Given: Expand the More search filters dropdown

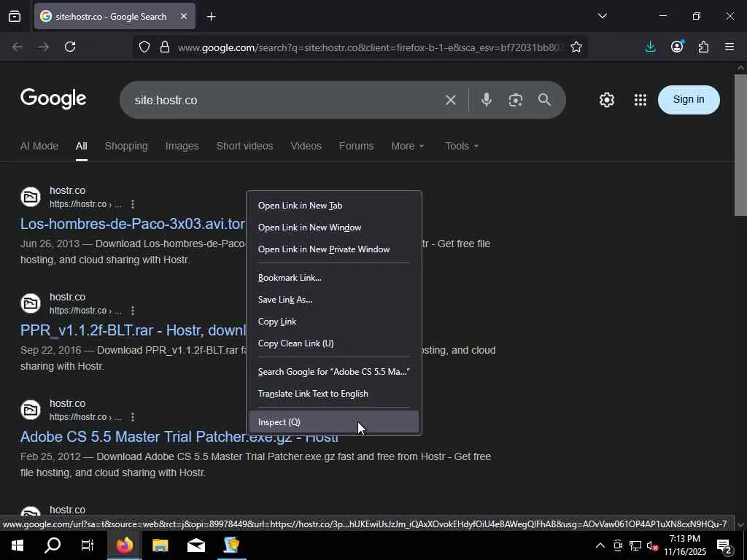Looking at the screenshot, I should (x=408, y=146).
